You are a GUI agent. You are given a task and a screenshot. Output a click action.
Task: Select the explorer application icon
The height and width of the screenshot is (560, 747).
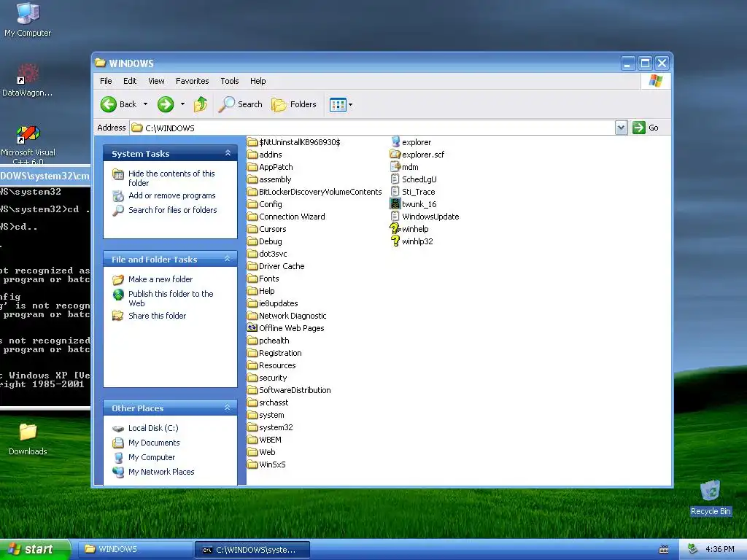pos(395,142)
